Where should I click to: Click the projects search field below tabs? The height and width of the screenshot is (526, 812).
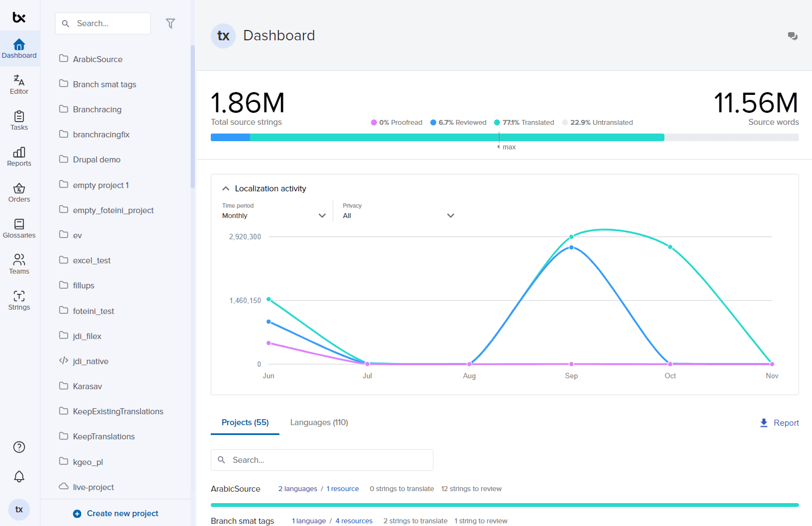[x=322, y=460]
